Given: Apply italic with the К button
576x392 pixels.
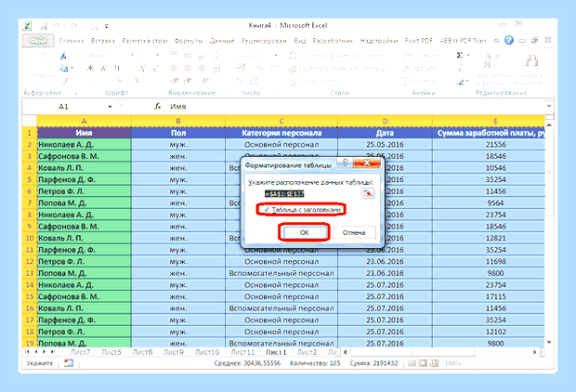Looking at the screenshot, I should 104,68.
